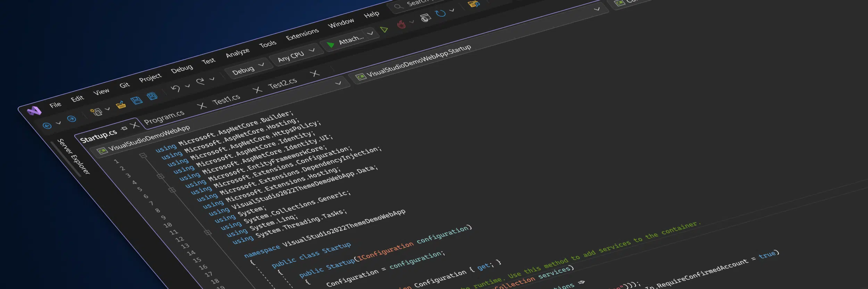Click the 'public class Startup' code line

click(311, 255)
